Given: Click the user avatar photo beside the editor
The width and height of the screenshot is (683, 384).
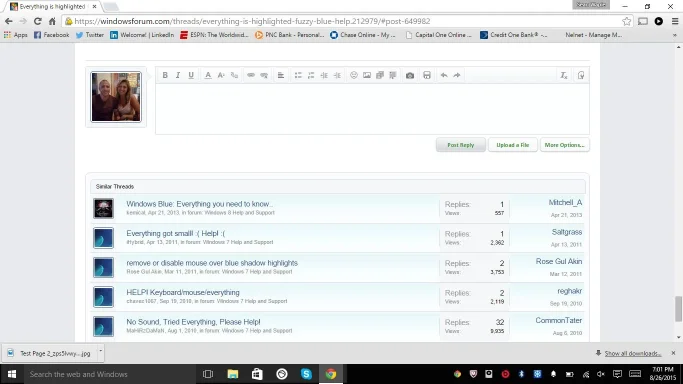Looking at the screenshot, I should tap(116, 97).
